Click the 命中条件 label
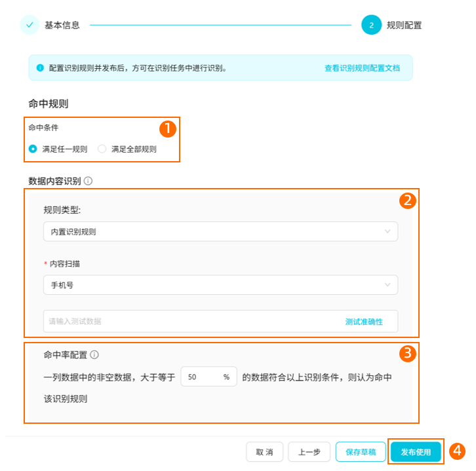Image resolution: width=476 pixels, height=471 pixels. coord(43,128)
